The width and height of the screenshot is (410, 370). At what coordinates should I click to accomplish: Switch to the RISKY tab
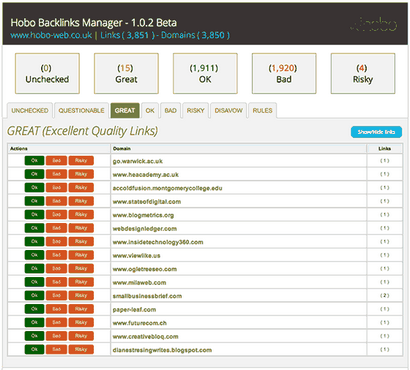point(195,110)
